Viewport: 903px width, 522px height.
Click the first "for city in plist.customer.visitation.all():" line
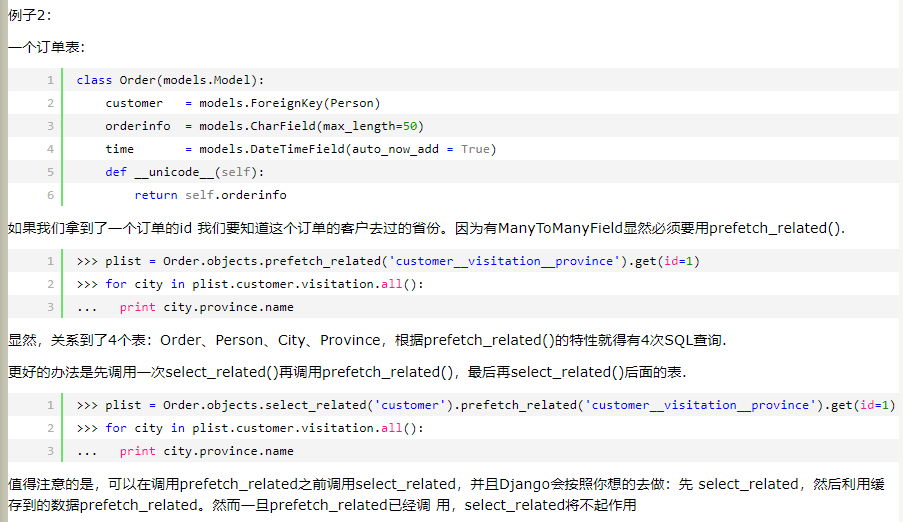click(x=250, y=284)
